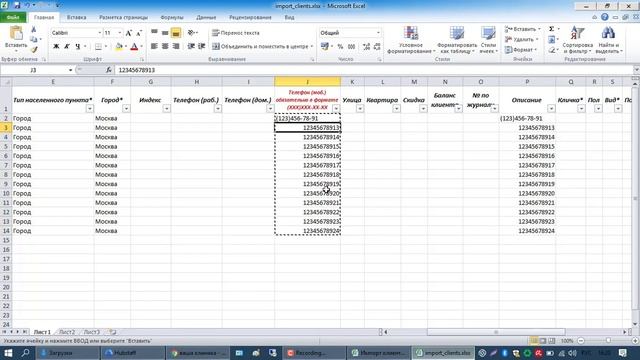Click the Increase indent icon
Image resolution: width=640 pixels, height=360 pixels.
(x=202, y=47)
